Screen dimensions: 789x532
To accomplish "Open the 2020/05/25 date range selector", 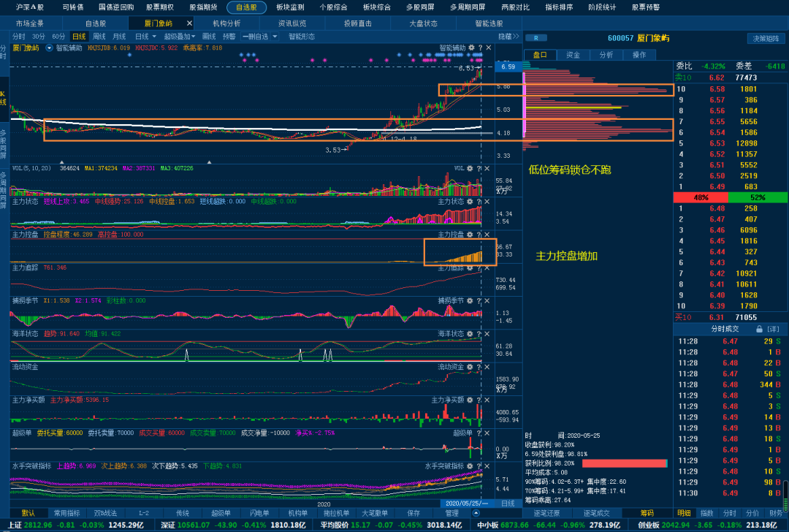I will tap(467, 503).
